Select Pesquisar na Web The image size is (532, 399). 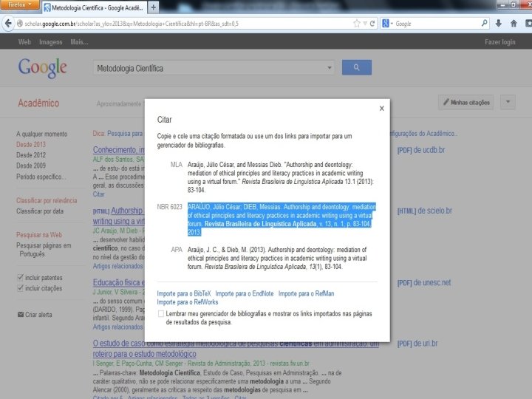click(x=39, y=235)
